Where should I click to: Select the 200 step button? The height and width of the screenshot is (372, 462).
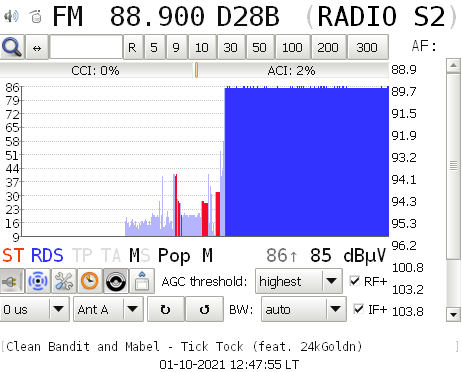(x=328, y=47)
